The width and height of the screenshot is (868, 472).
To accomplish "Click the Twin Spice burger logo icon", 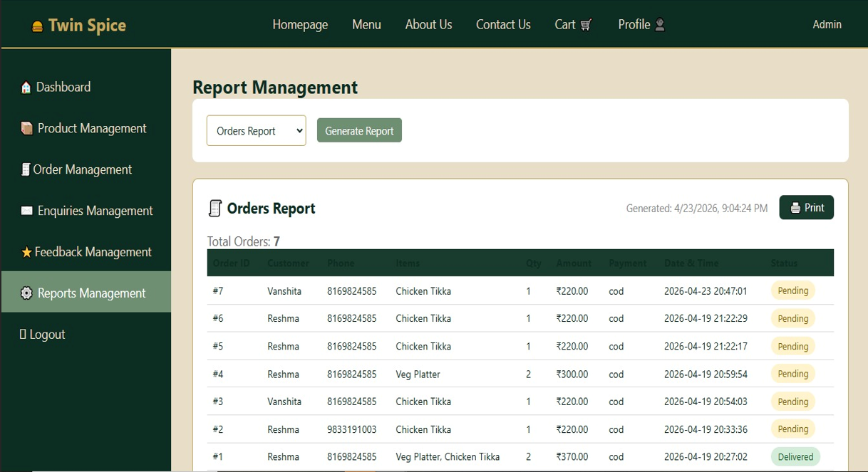I will [x=38, y=26].
